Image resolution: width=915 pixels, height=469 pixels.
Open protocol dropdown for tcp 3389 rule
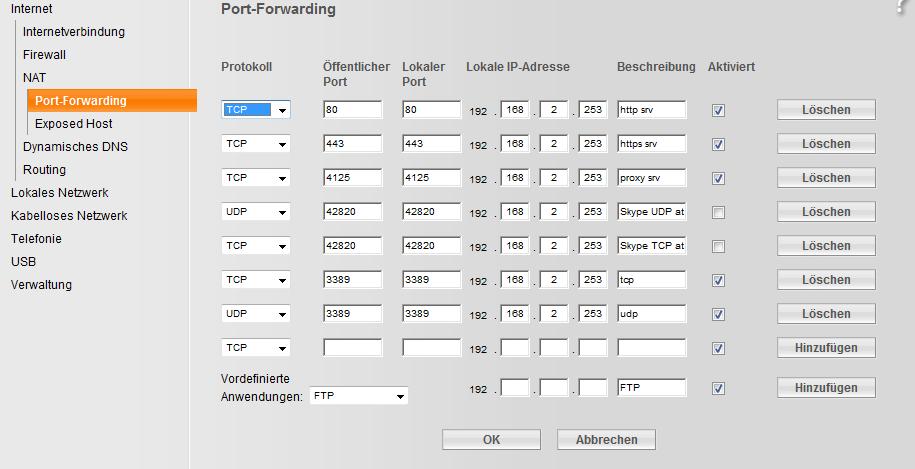pyautogui.click(x=256, y=279)
